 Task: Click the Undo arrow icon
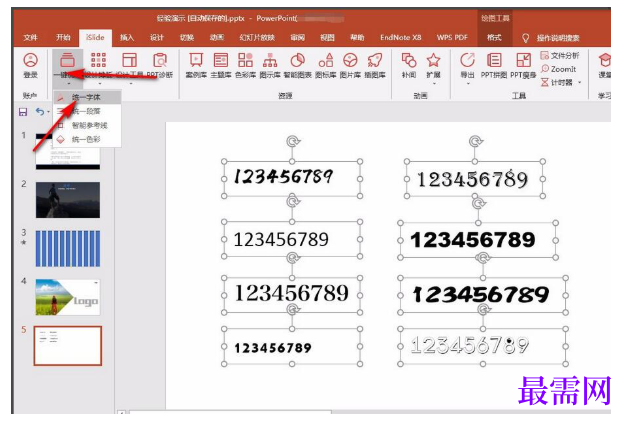40,111
